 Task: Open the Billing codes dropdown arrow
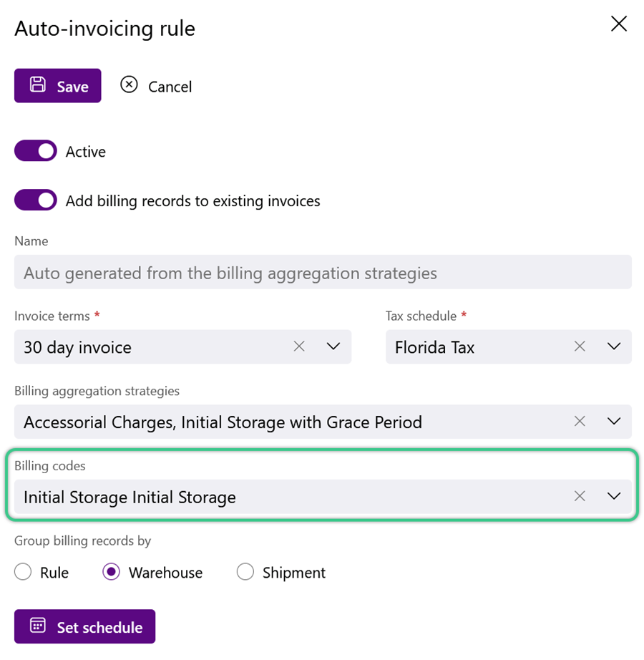(614, 496)
